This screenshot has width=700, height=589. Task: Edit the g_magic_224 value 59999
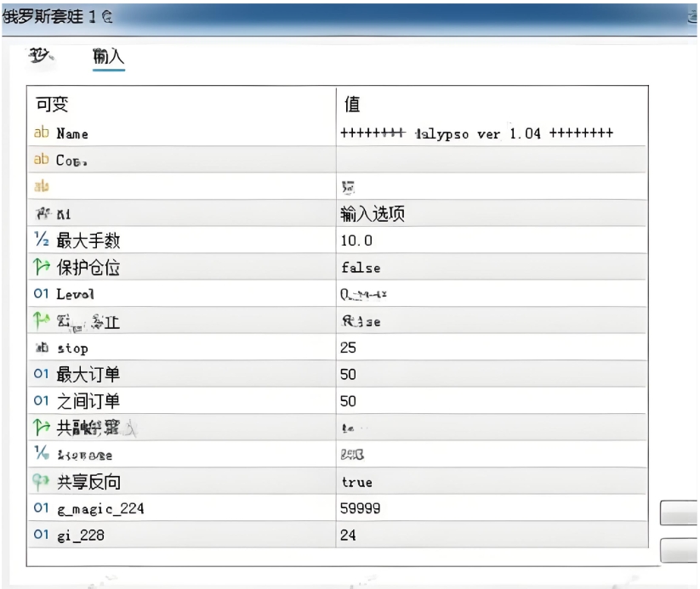(361, 508)
